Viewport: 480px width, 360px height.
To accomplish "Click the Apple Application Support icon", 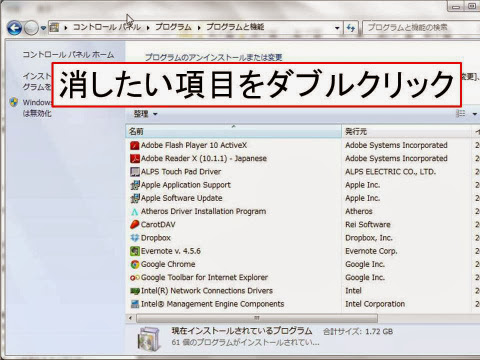I will [135, 185].
